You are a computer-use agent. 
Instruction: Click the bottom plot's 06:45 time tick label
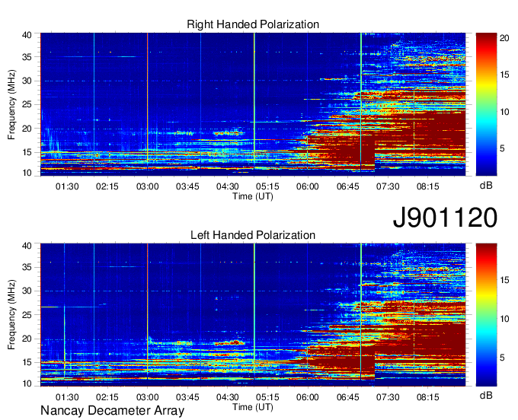(x=347, y=397)
